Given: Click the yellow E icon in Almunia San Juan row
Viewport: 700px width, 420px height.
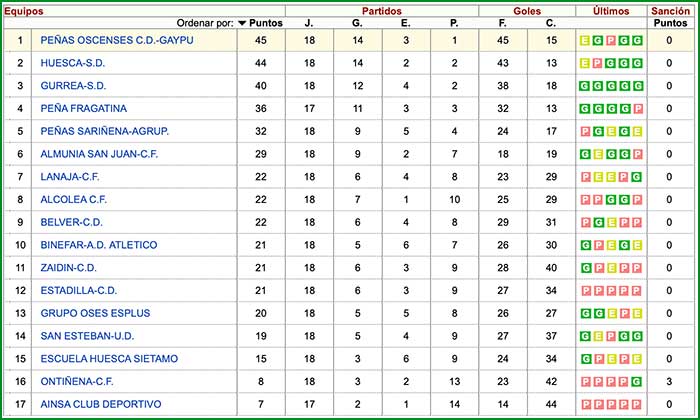Looking at the screenshot, I should pyautogui.click(x=598, y=154).
